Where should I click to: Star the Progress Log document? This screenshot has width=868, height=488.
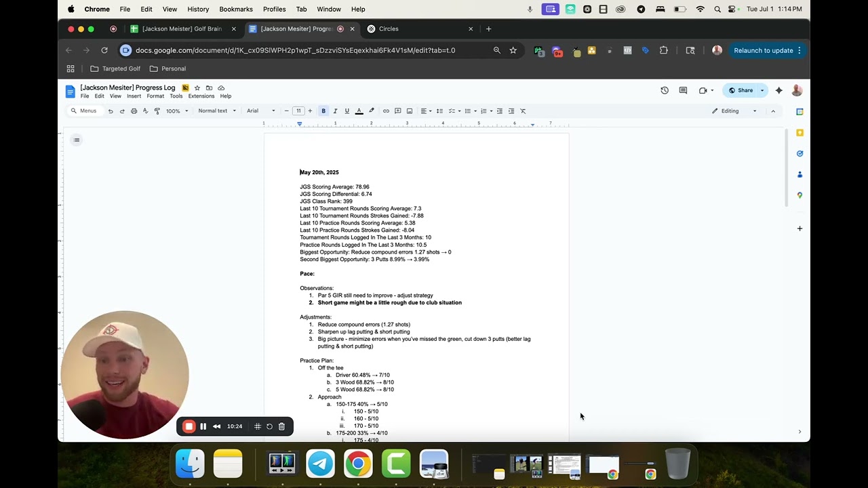tap(197, 88)
